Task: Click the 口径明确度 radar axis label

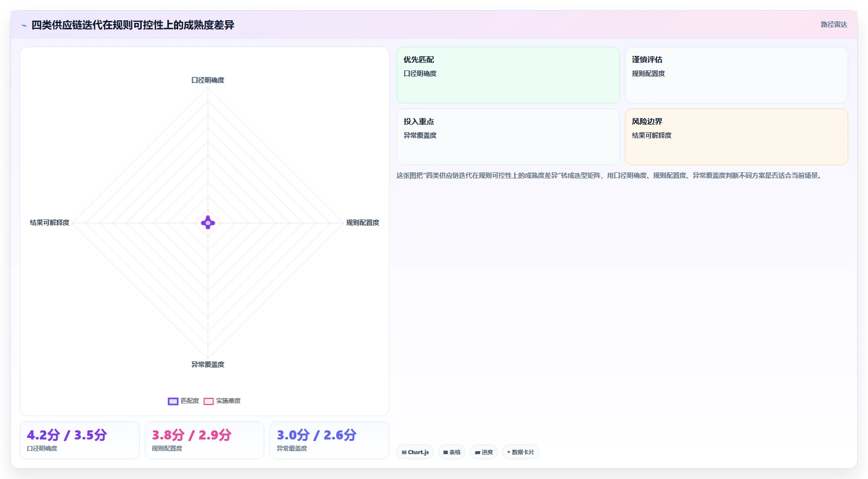Action: [208, 80]
